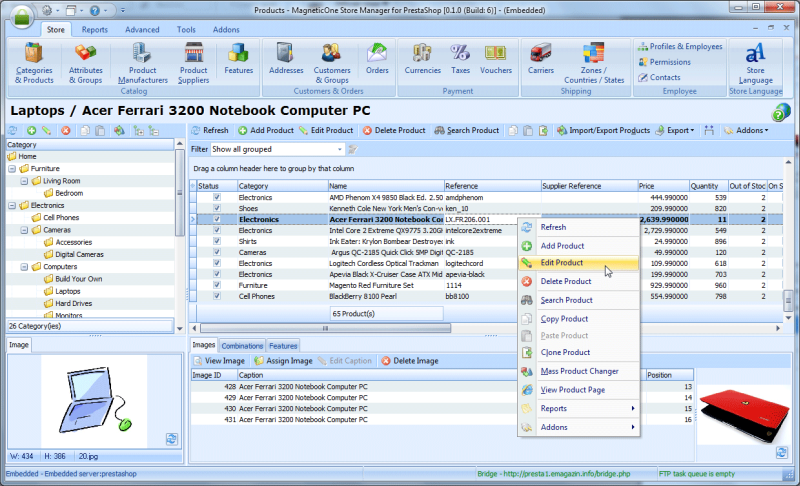800x486 pixels.
Task: Open Customers & Groups
Action: (332, 63)
